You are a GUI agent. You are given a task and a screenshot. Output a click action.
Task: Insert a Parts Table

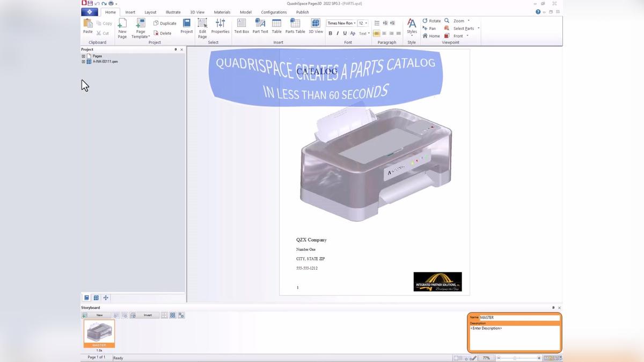[295, 26]
